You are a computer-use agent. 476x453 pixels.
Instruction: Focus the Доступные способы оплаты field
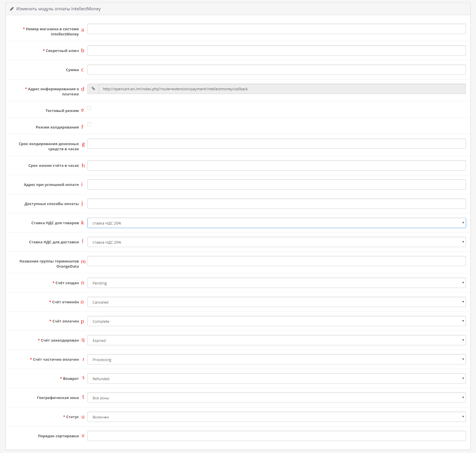coord(276,204)
